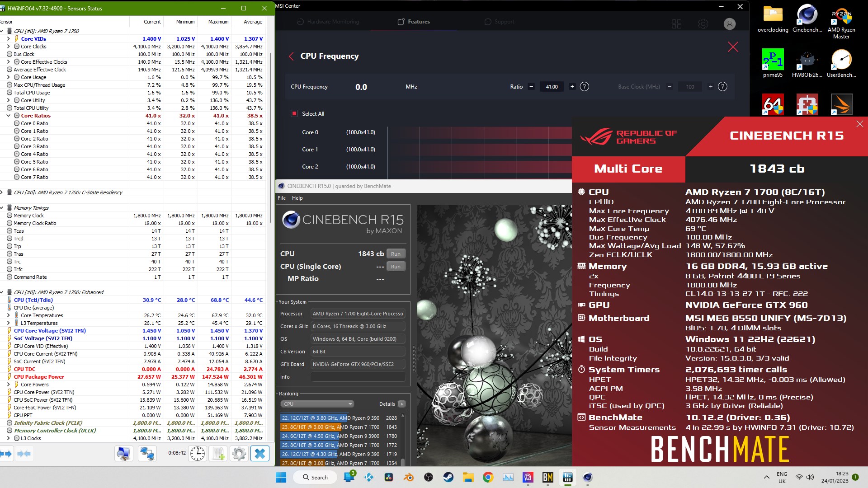This screenshot has width=868, height=488.
Task: Run the CPU Single Core benchmark
Action: 396,267
